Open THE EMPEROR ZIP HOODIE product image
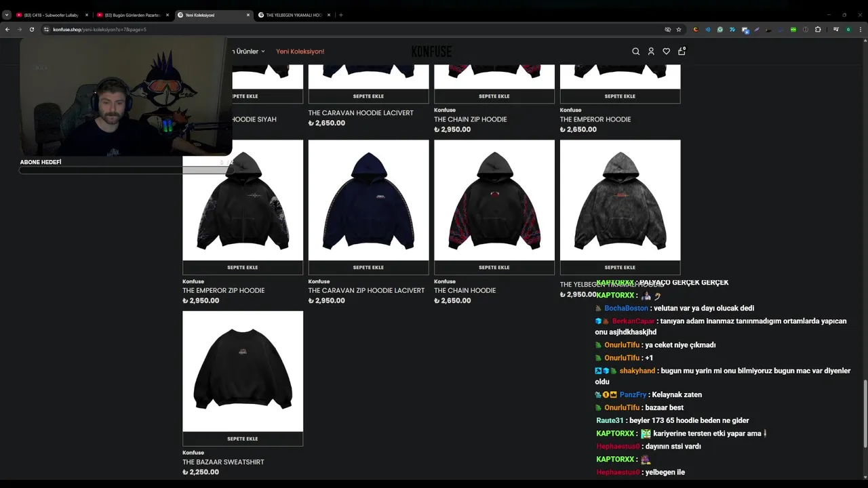The image size is (868, 488). tap(243, 200)
